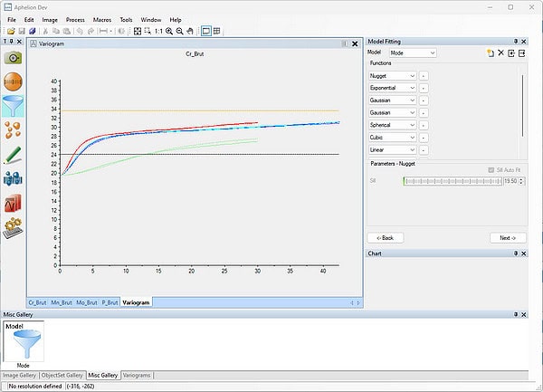Open the Process menu
543x392 pixels.
75,20
